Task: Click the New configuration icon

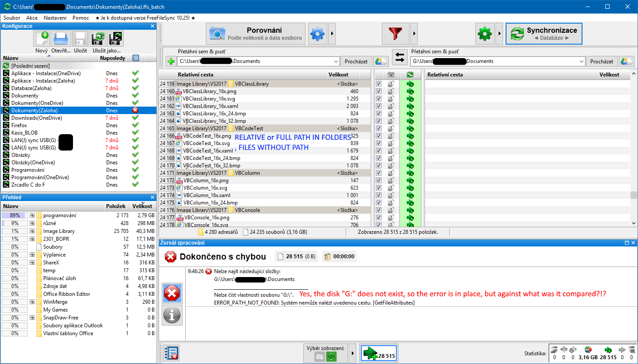Action: [42, 38]
